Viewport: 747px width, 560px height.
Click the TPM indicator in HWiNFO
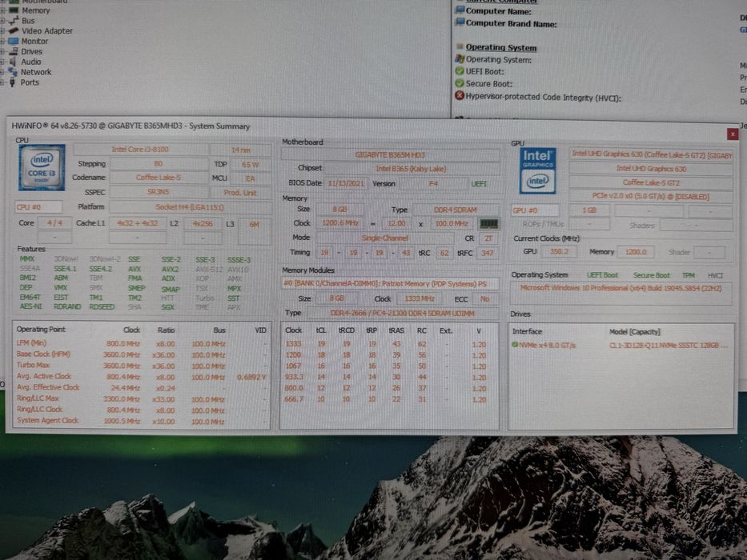click(689, 275)
